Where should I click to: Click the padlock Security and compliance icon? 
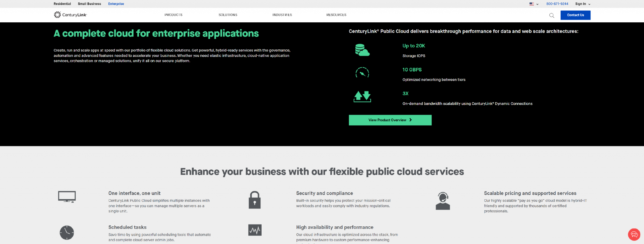tap(255, 200)
